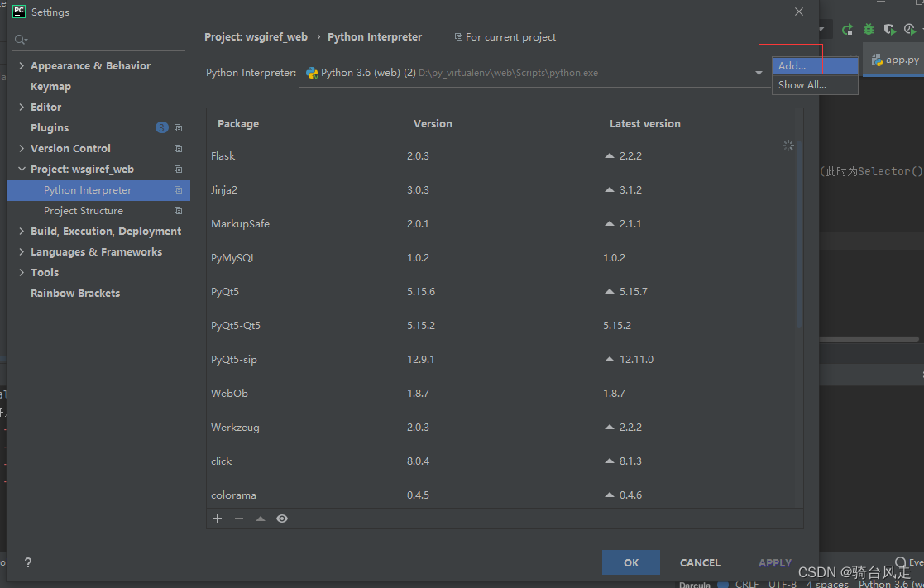Screen dimensions: 924x588
Task: Select the click package row
Action: 501,461
